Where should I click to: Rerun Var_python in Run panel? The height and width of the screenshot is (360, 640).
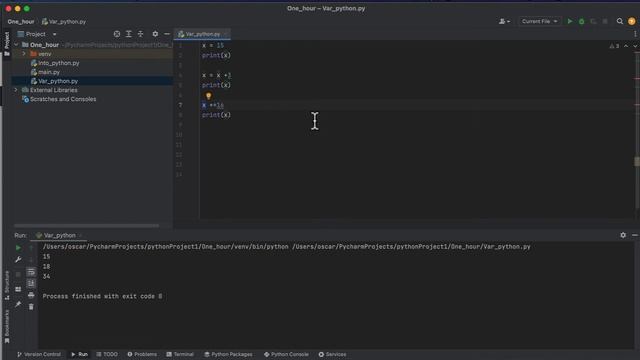click(18, 248)
